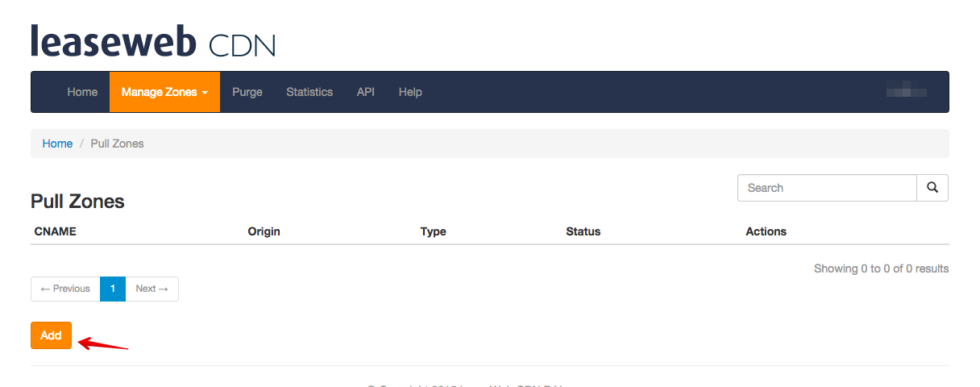Open the Statistics page from navbar
This screenshot has width=980, height=387.
pyautogui.click(x=309, y=92)
